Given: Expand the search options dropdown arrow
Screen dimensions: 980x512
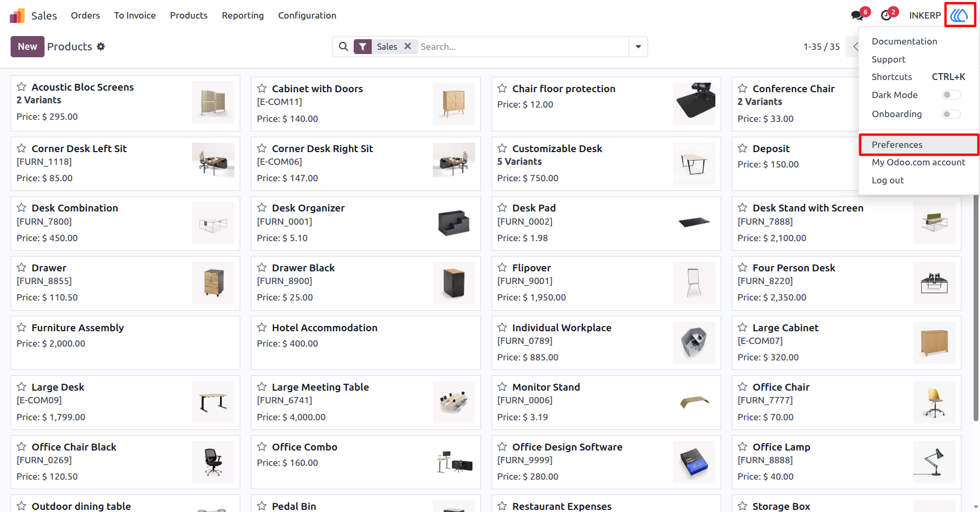Looking at the screenshot, I should coord(638,47).
